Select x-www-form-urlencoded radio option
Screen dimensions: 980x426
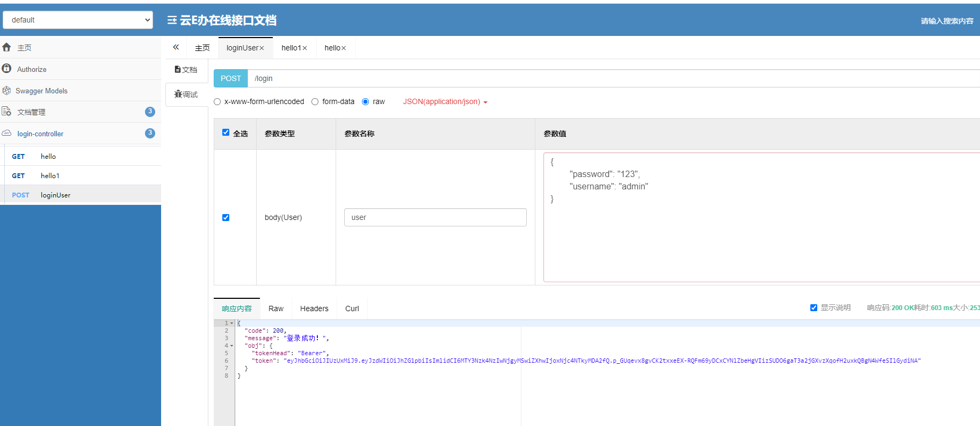[x=217, y=102]
